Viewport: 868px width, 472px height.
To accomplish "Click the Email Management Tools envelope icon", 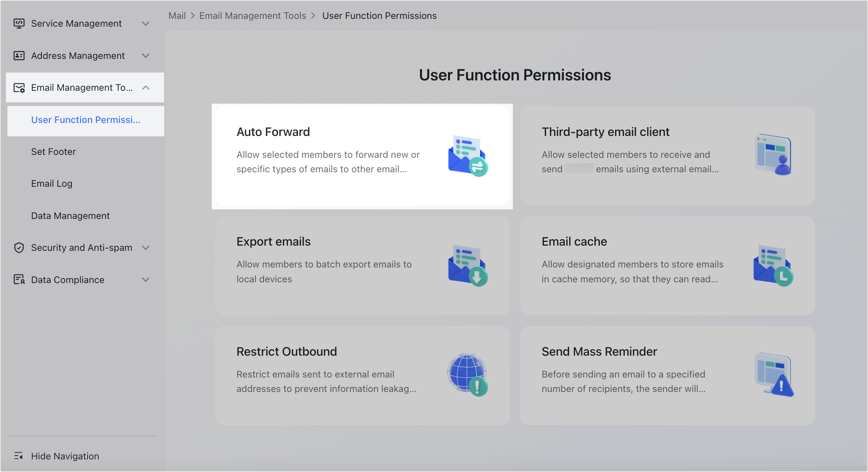I will (x=19, y=87).
